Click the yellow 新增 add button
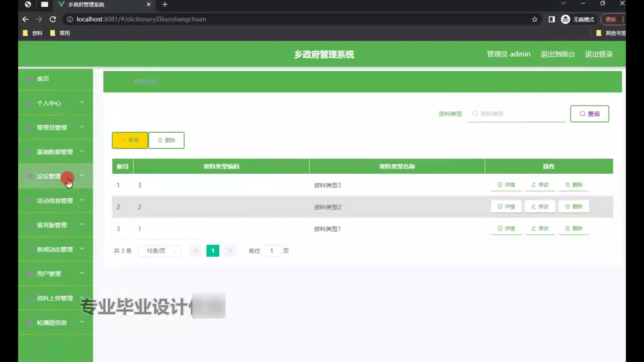This screenshot has height=362, width=644. click(130, 140)
